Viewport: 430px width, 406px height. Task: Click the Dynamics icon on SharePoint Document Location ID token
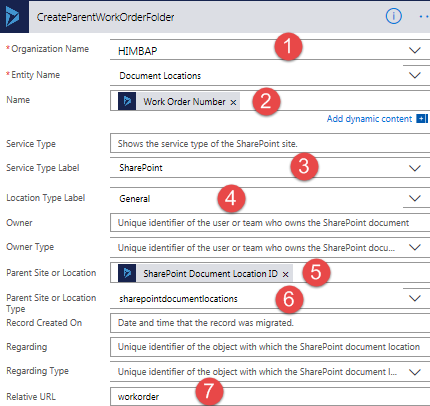(127, 273)
